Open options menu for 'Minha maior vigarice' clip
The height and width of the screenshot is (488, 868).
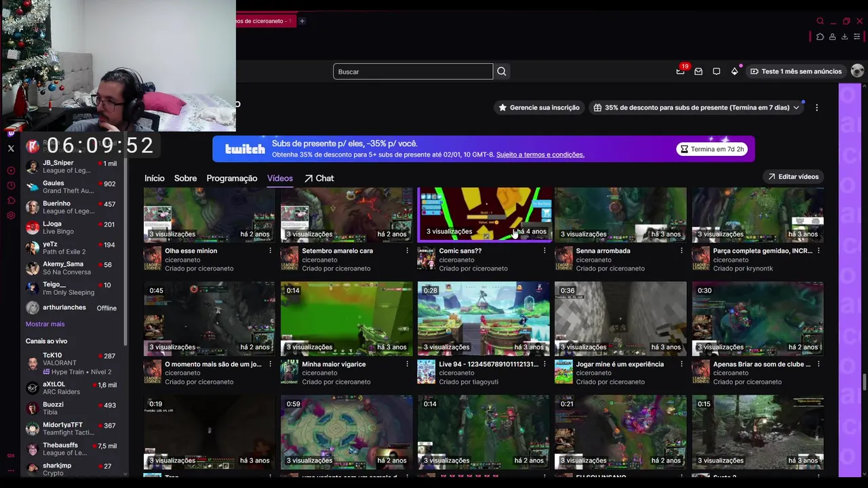(x=407, y=364)
